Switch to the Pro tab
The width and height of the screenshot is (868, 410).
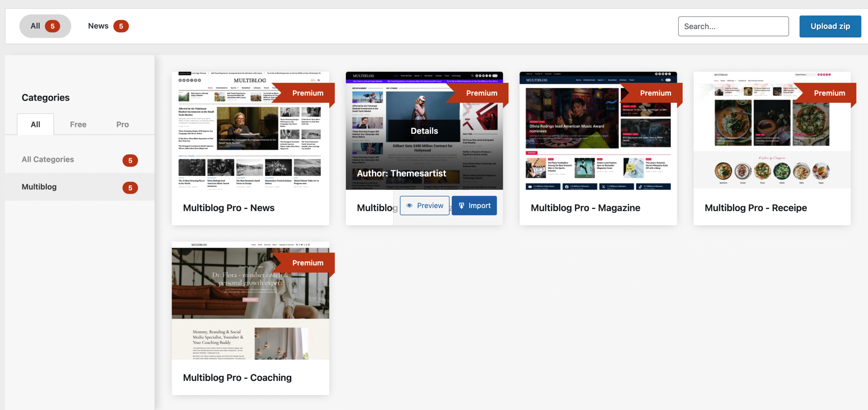pos(122,124)
